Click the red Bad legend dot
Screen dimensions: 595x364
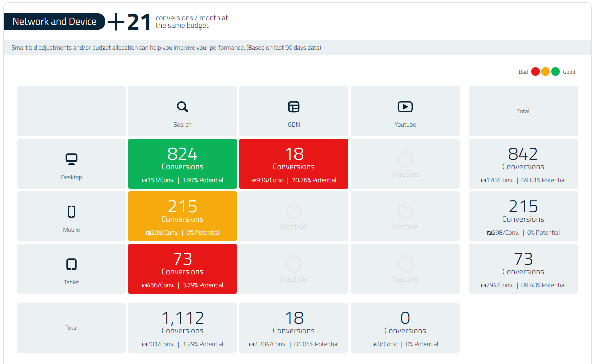coord(535,71)
